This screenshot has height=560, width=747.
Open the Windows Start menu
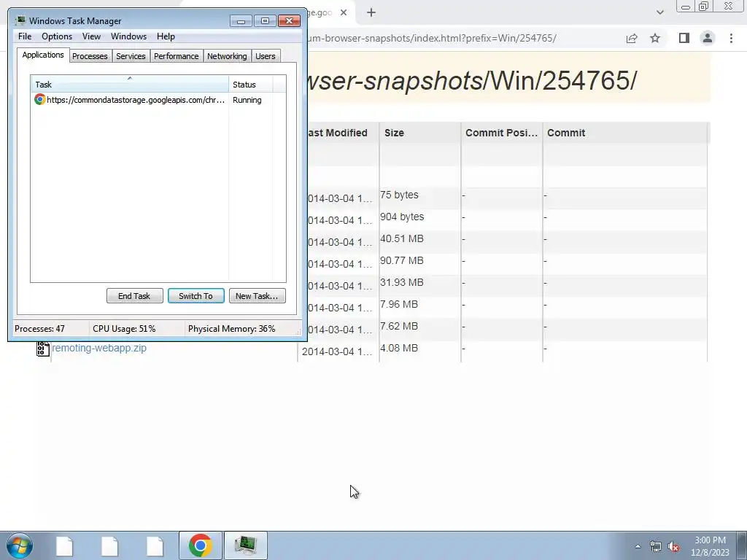tap(20, 545)
